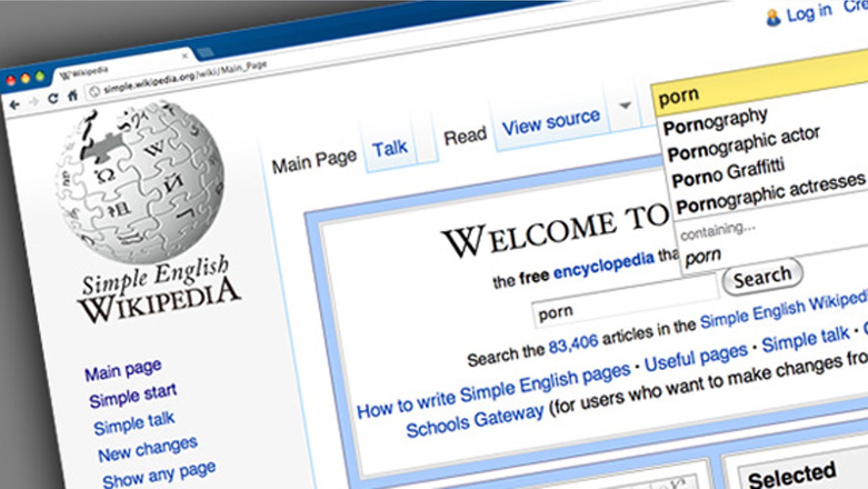Click the site info icon in address bar

95,91
